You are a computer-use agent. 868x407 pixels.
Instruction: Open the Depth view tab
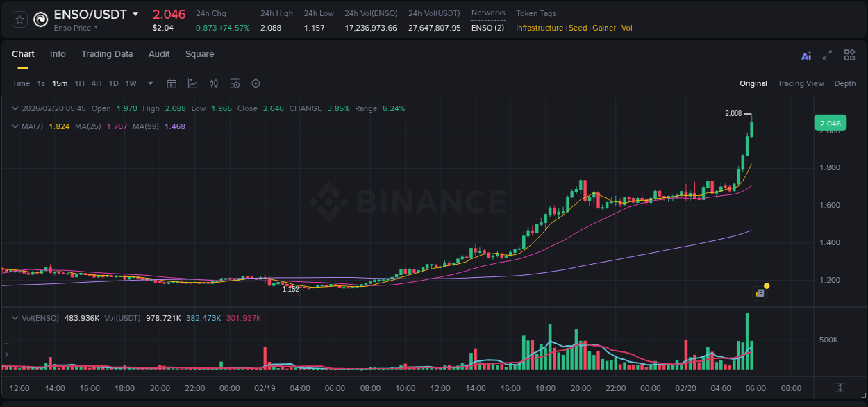point(844,83)
